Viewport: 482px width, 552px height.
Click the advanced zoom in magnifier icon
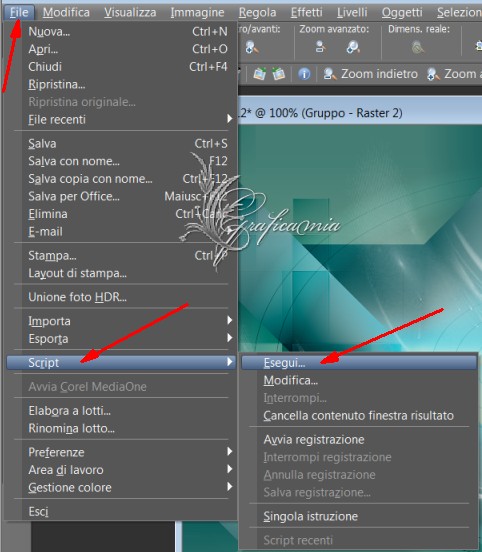click(x=353, y=47)
